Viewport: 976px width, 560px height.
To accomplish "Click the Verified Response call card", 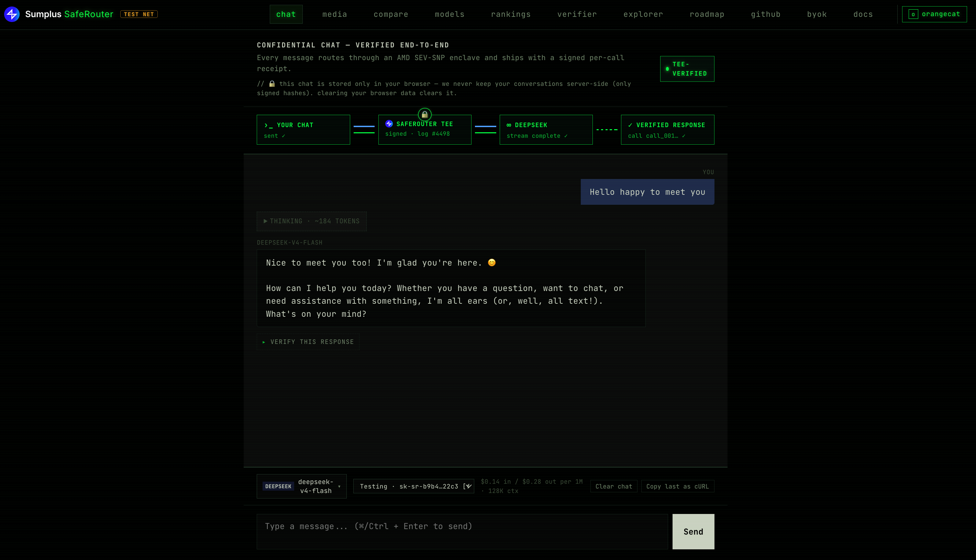I will 667,130.
